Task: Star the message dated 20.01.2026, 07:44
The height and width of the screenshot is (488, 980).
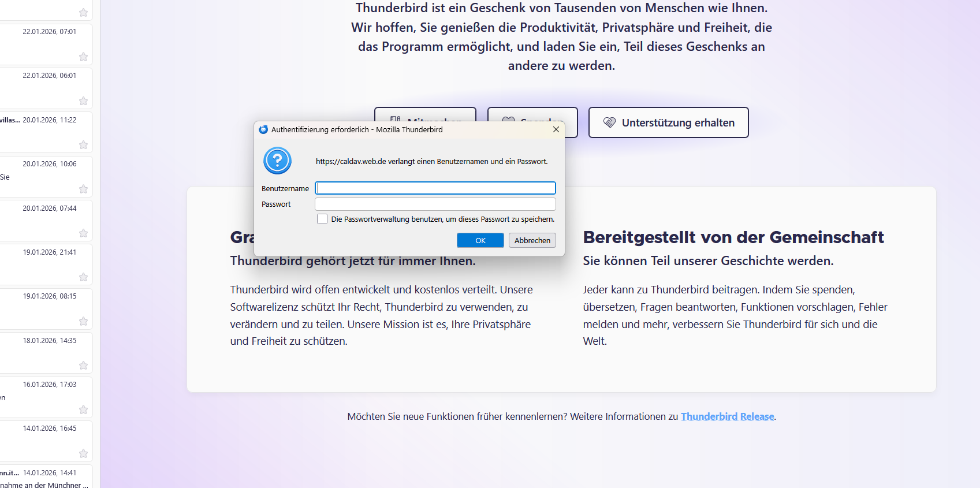Action: [84, 233]
